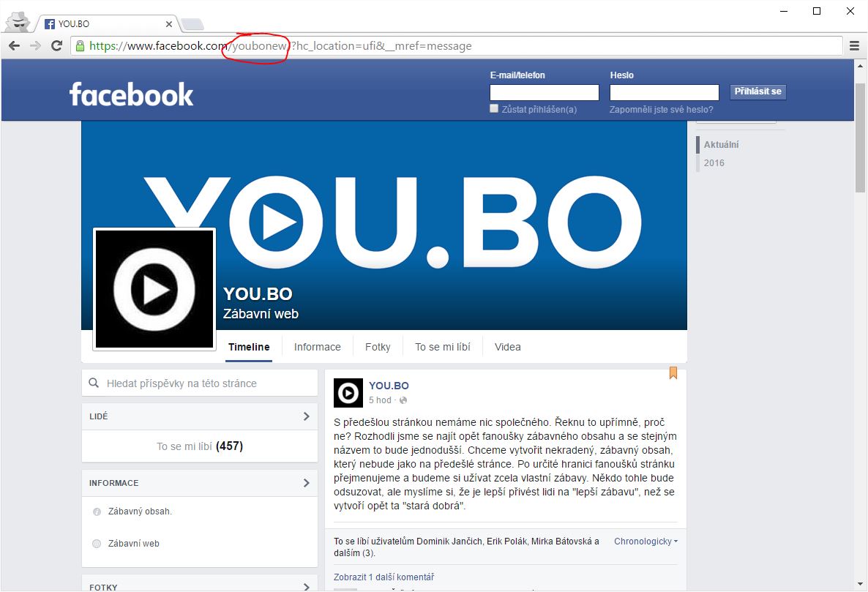
Task: Click Dominik Jančich in the likes list
Action: click(x=449, y=541)
